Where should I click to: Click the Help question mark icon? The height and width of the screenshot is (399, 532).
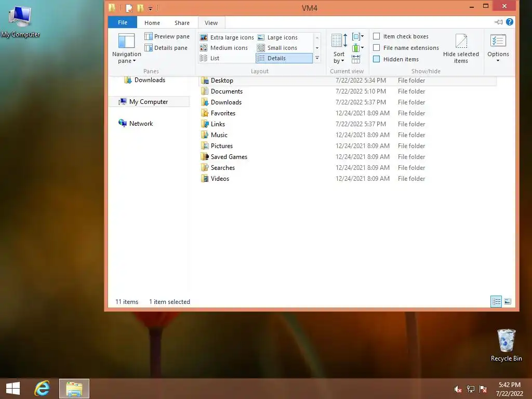(x=509, y=22)
